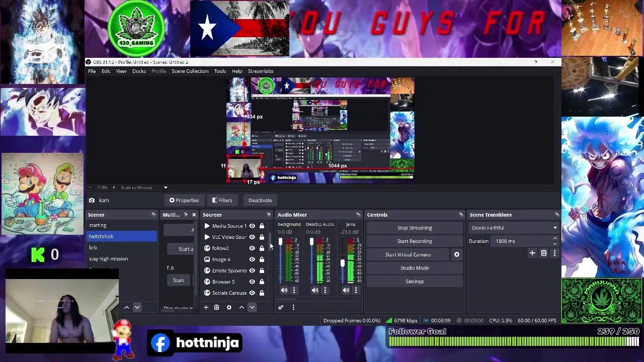Adjust the Jams volume fader
This screenshot has height=362, width=644.
(343, 263)
